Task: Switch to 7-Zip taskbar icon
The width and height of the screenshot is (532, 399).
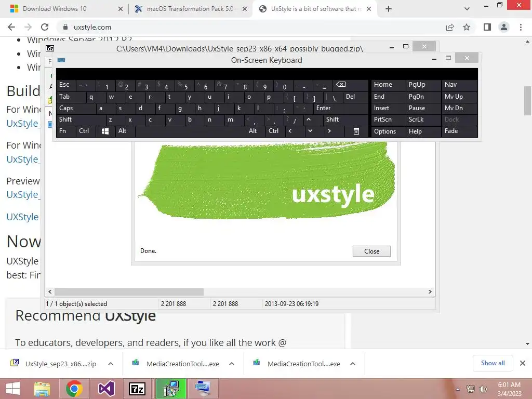Action: 137,389
